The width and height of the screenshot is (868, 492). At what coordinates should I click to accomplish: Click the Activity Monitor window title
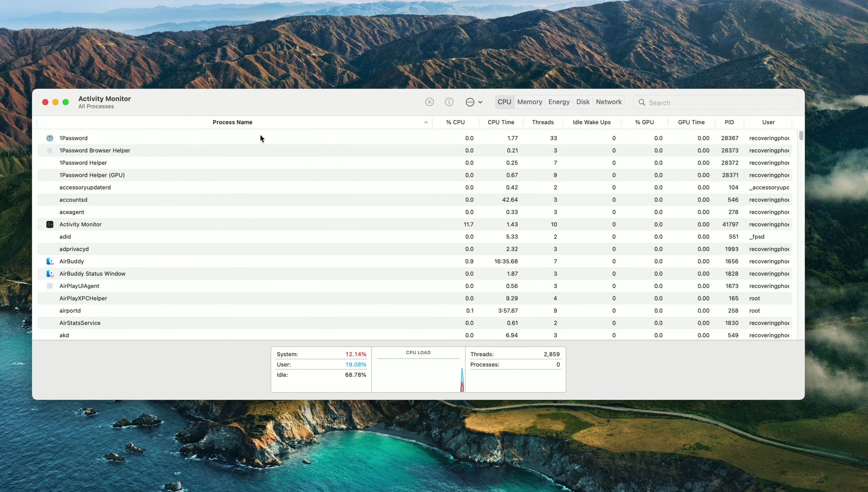pos(104,99)
